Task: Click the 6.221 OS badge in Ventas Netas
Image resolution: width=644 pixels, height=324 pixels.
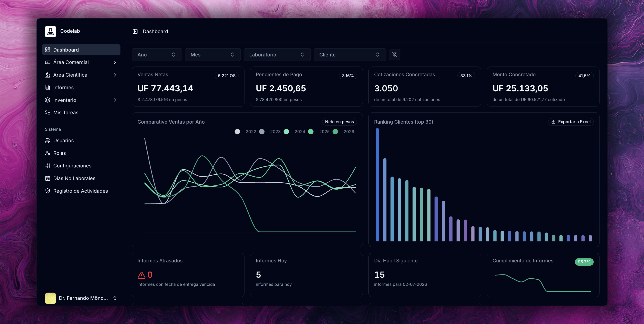Action: click(x=226, y=76)
